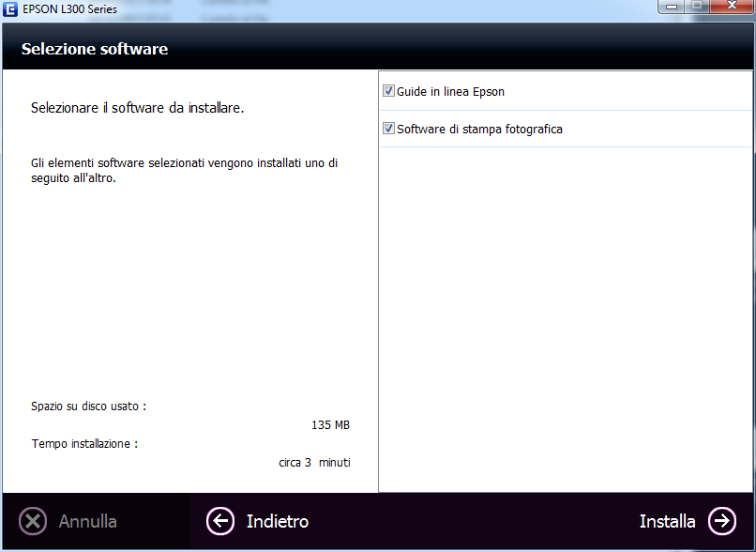Viewport: 756px width, 552px height.
Task: Uncheck Software di stampa fotografica checkbox
Action: click(388, 129)
